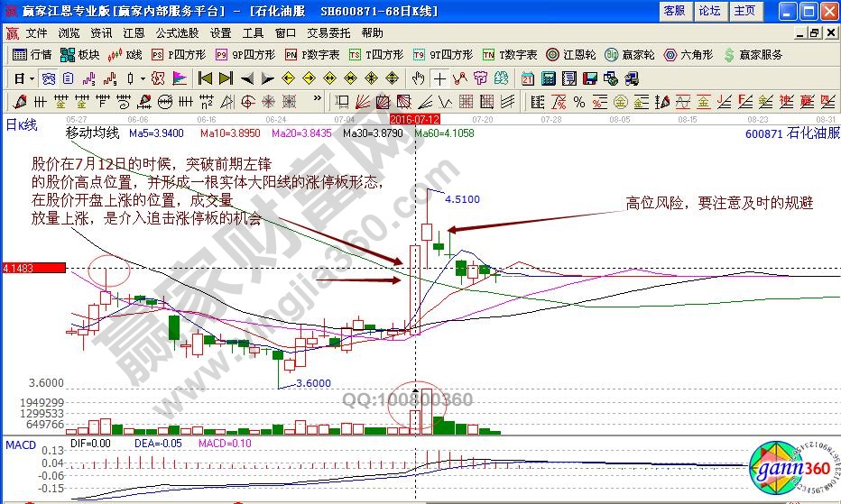
Task: Toggle the crosshair cursor tool
Action: coord(439,78)
